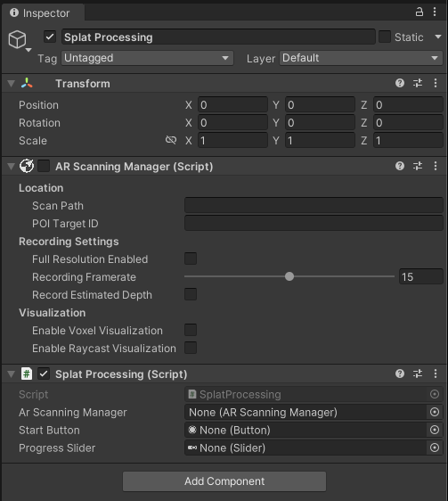Collapse the Splat Processing script foldout
The height and width of the screenshot is (501, 448).
tap(12, 374)
